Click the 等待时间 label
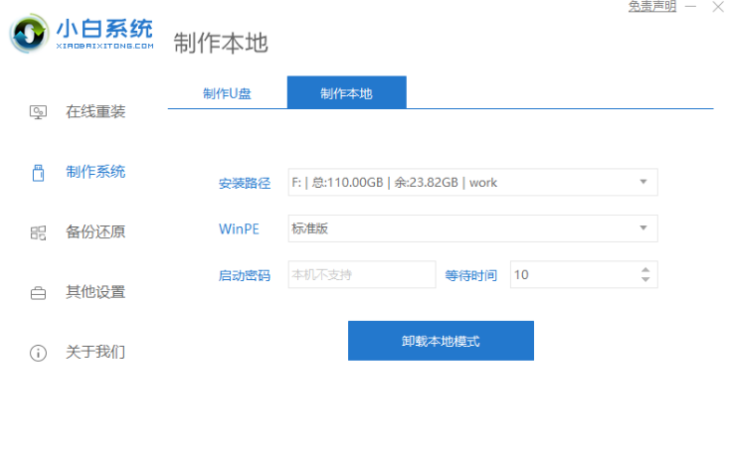The height and width of the screenshot is (456, 731). coord(471,276)
